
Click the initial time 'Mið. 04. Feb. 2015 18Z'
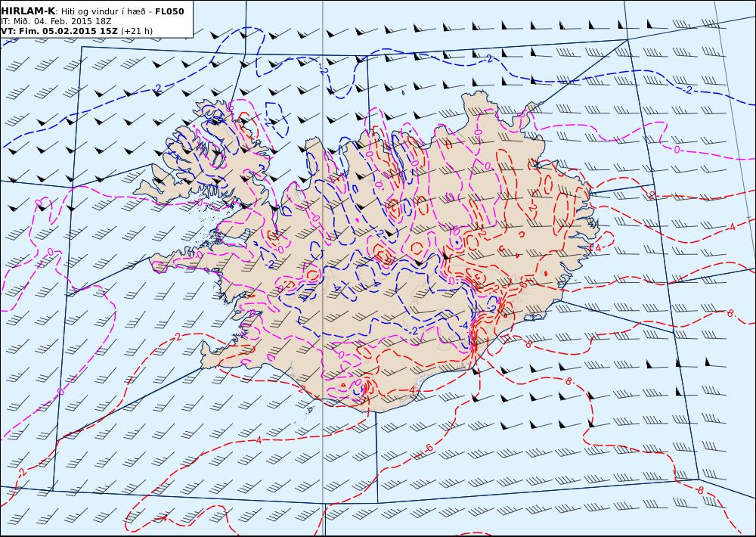[x=62, y=21]
